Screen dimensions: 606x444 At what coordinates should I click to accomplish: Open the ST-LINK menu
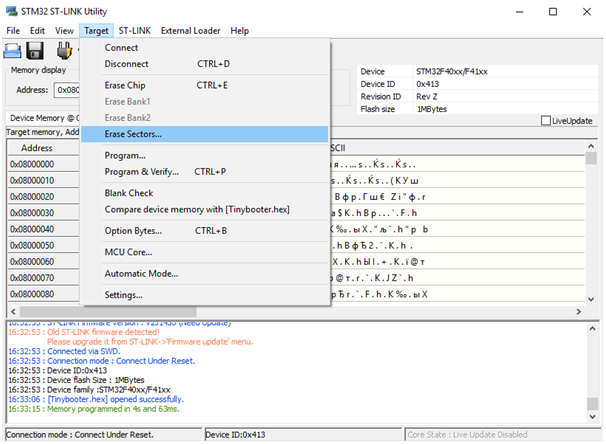(x=134, y=31)
